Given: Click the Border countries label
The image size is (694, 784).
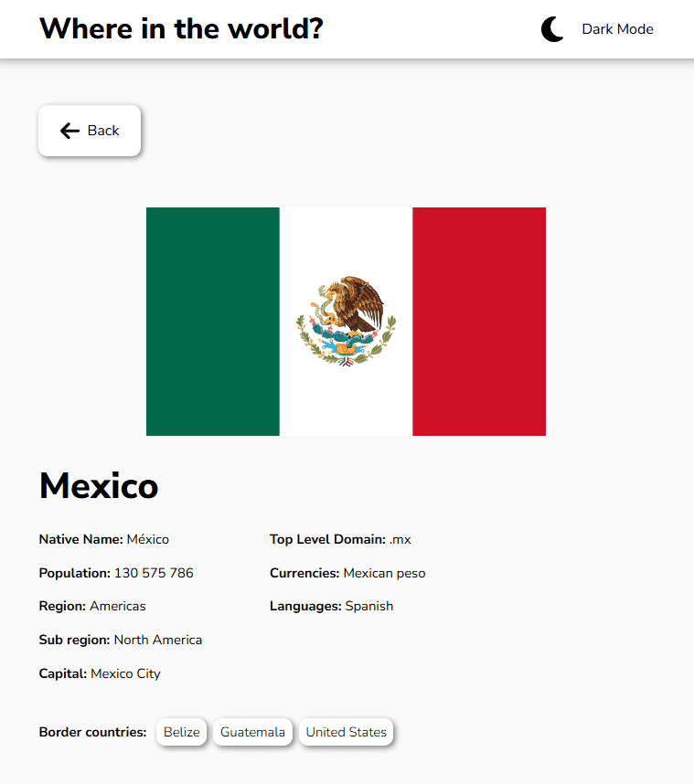Looking at the screenshot, I should (x=92, y=732).
